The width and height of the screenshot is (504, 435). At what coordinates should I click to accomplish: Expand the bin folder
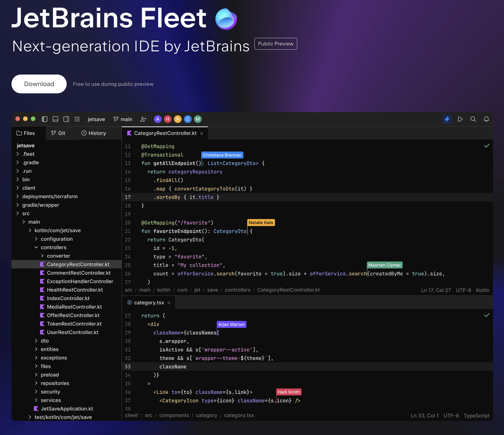18,179
